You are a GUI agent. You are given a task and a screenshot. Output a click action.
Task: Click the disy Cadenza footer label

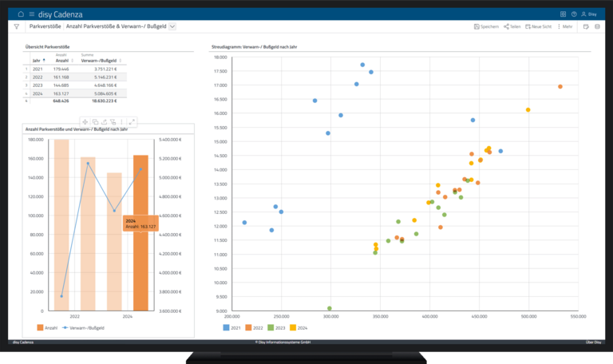point(23,342)
